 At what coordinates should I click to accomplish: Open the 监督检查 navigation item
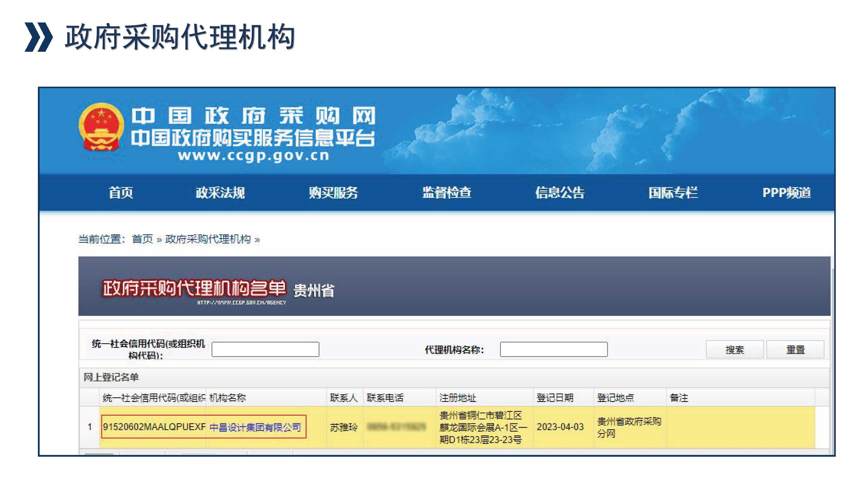click(447, 193)
